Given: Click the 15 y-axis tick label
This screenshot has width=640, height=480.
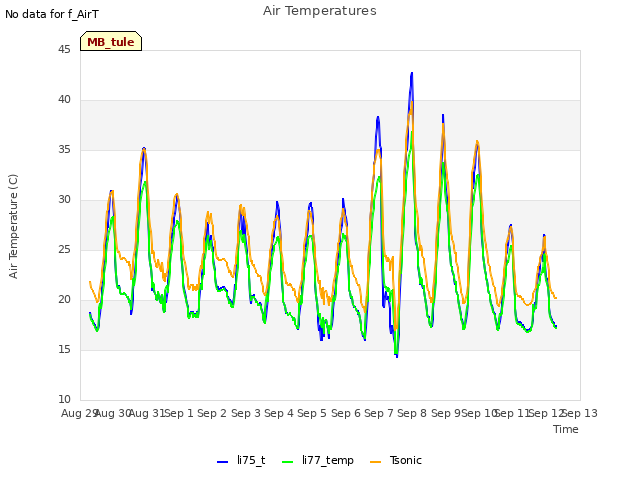Looking at the screenshot, I should 64,350.
